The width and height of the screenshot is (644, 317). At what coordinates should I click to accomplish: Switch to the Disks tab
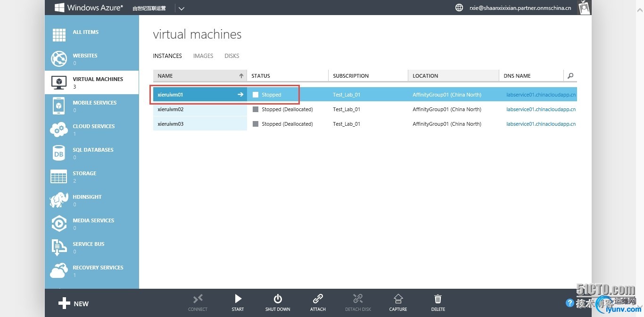click(x=232, y=56)
